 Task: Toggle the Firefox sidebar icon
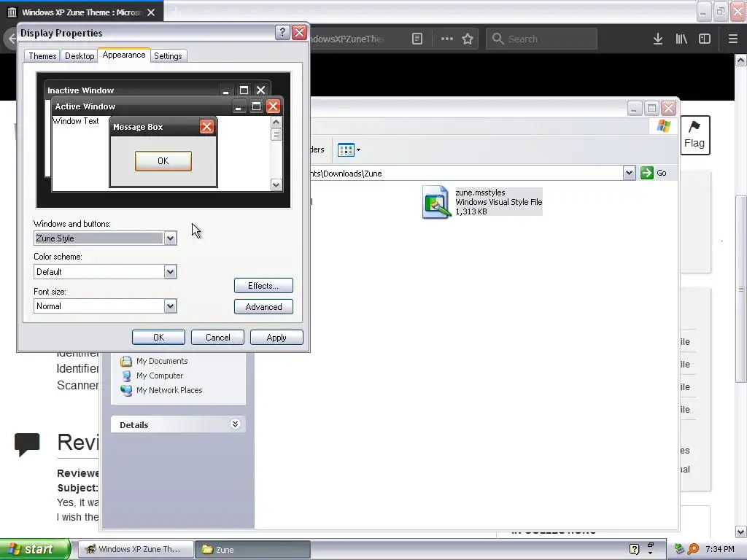pyautogui.click(x=705, y=39)
